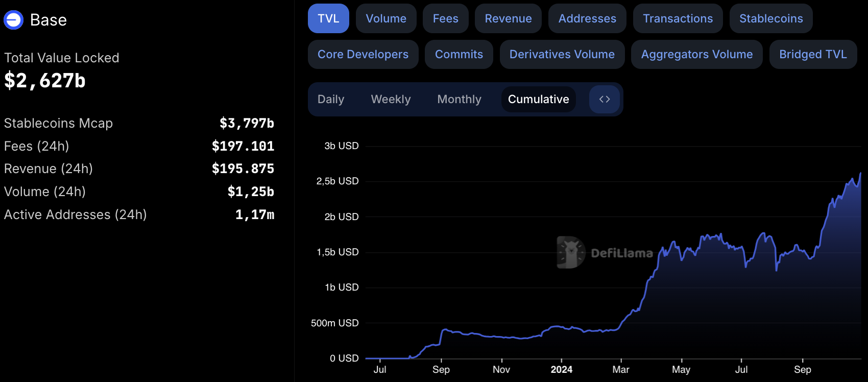The height and width of the screenshot is (382, 868).
Task: Select the Cumulative interval tab
Action: pyautogui.click(x=539, y=99)
